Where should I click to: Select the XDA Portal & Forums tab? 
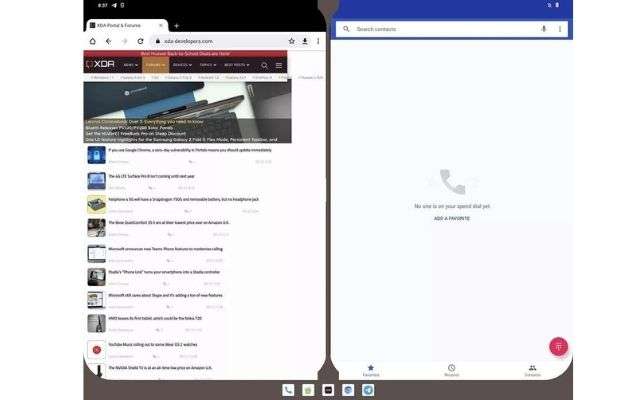tap(127, 25)
